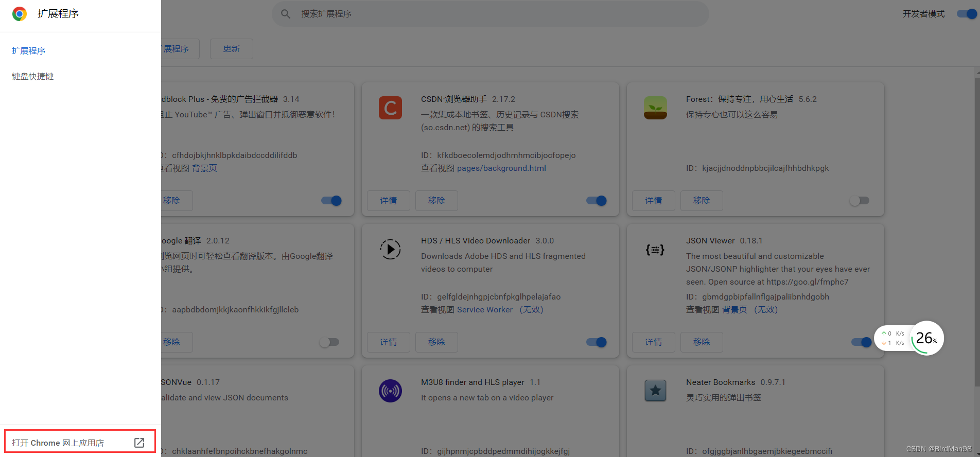Image resolution: width=980 pixels, height=457 pixels.
Task: Remove the Adblock Plus extension
Action: coord(177,201)
